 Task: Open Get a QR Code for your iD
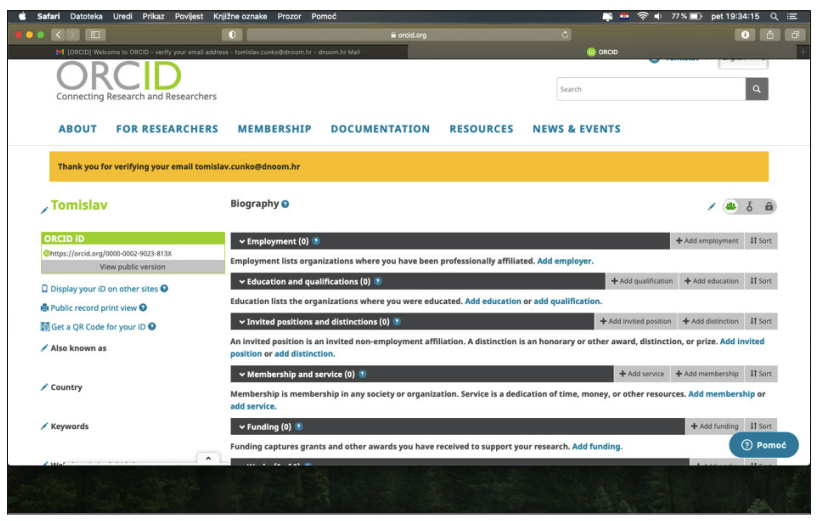point(102,327)
